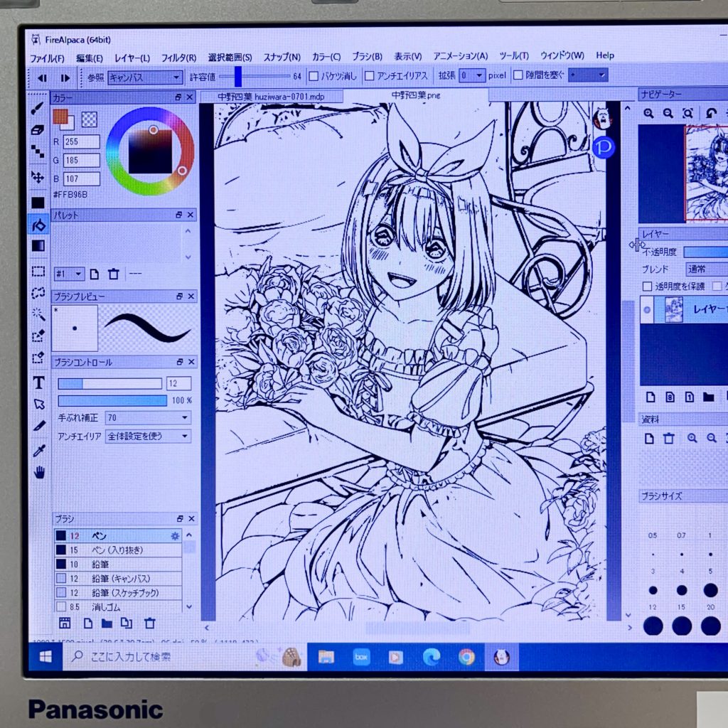
Task: Click zoom in icon in Navigator
Action: pyautogui.click(x=648, y=113)
